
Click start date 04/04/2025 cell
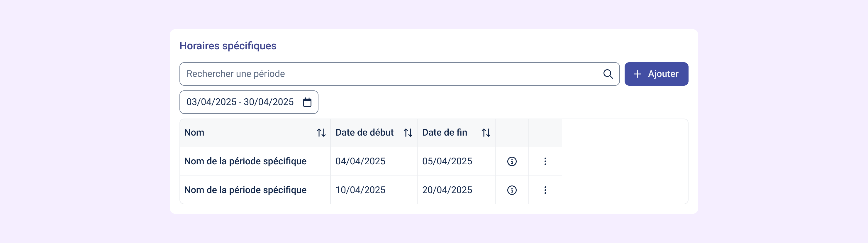(360, 161)
